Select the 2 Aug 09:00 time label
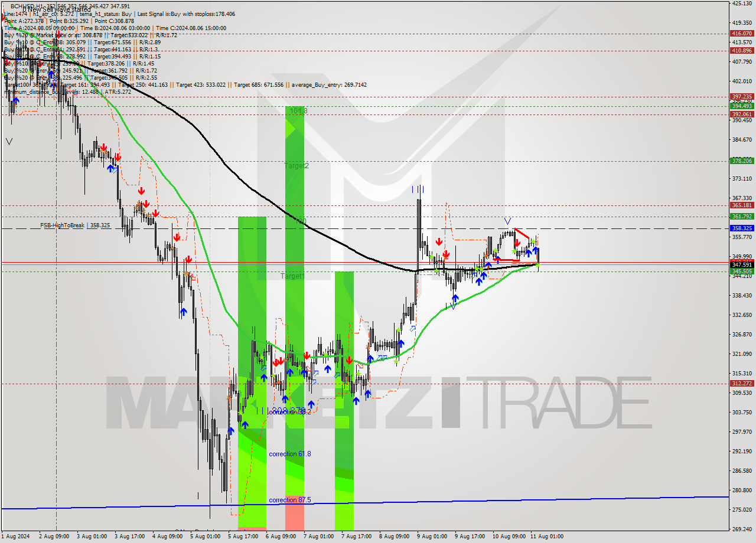This screenshot has height=543, width=756. coord(53,537)
